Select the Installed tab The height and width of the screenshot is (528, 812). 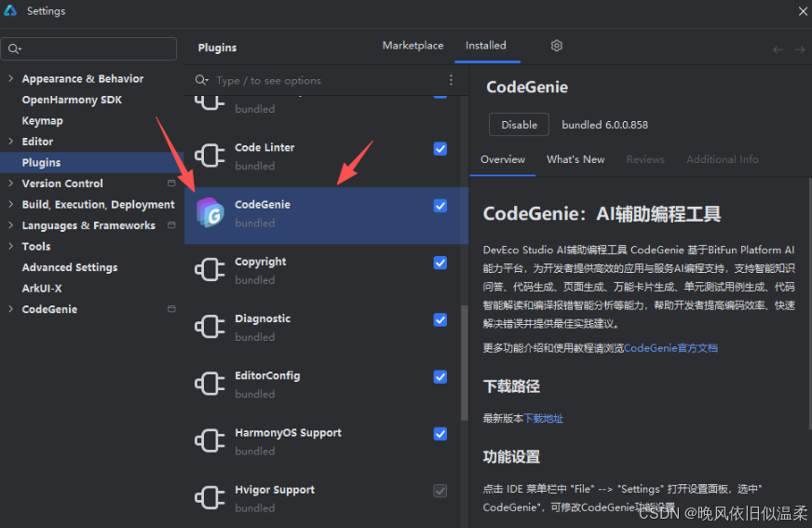[x=486, y=46]
